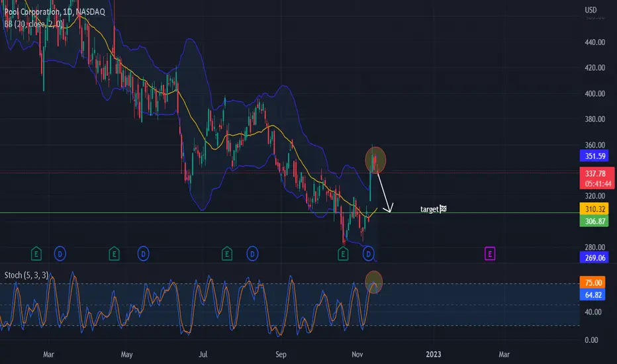Open the purple upcoming earnings E marker
This screenshot has height=364, width=617.
coord(490,254)
